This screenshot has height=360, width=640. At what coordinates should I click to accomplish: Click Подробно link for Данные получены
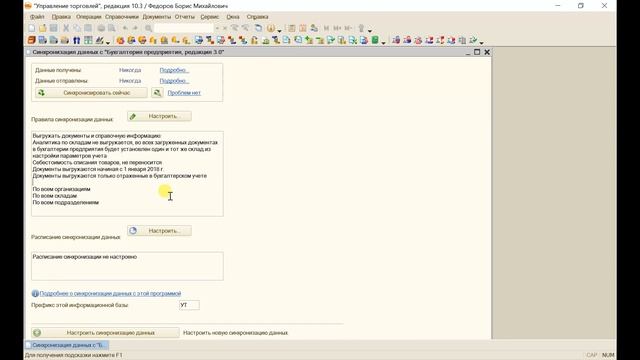(x=174, y=70)
